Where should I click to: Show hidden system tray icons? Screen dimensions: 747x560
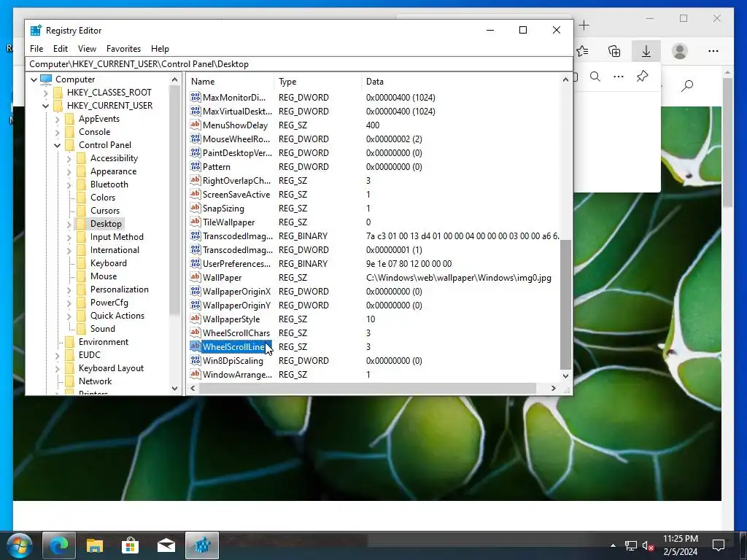click(613, 545)
